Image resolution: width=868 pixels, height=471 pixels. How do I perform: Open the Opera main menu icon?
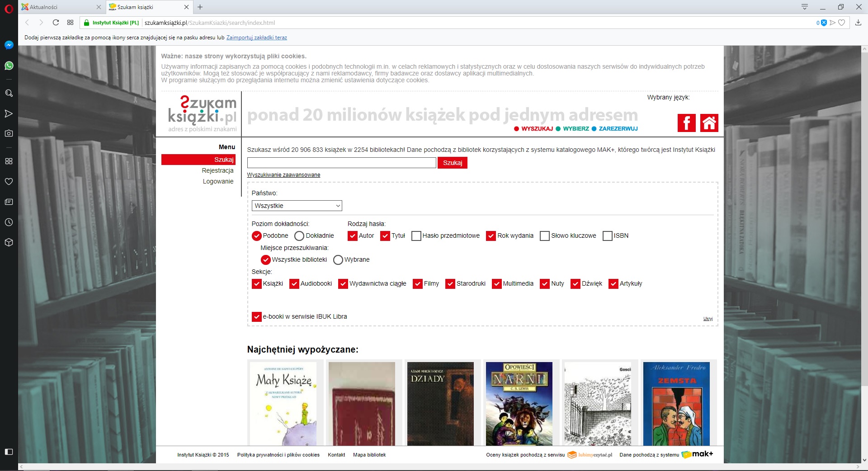point(9,9)
